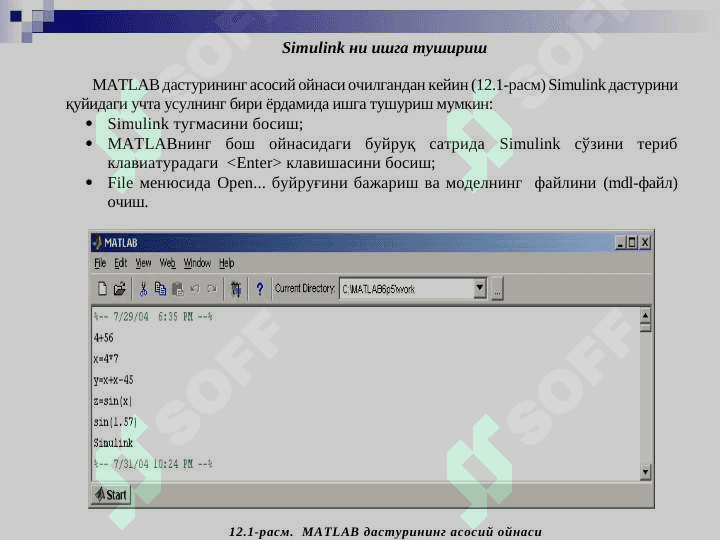Click the 7/31/04 10:24 PM timestamp line
This screenshot has width=720, height=540.
tap(153, 464)
